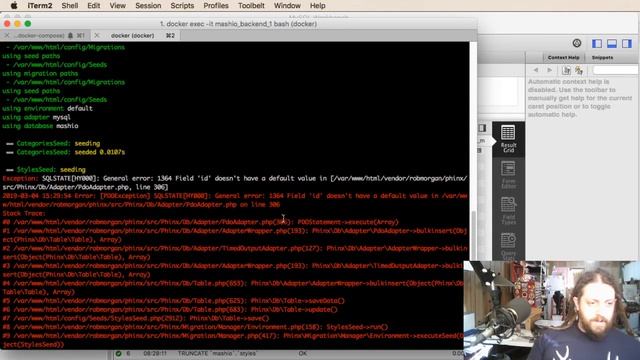Click 'using environment default' line
Image resolution: width=640 pixels, height=360 pixels.
pyautogui.click(x=47, y=108)
